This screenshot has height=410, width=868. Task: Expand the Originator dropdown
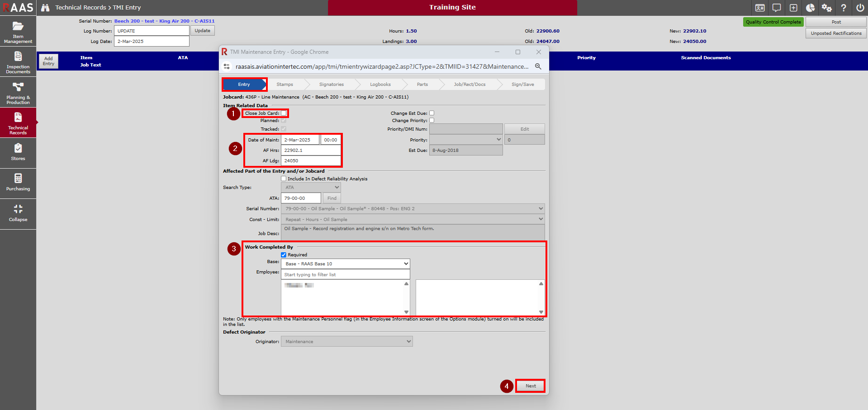(x=346, y=342)
